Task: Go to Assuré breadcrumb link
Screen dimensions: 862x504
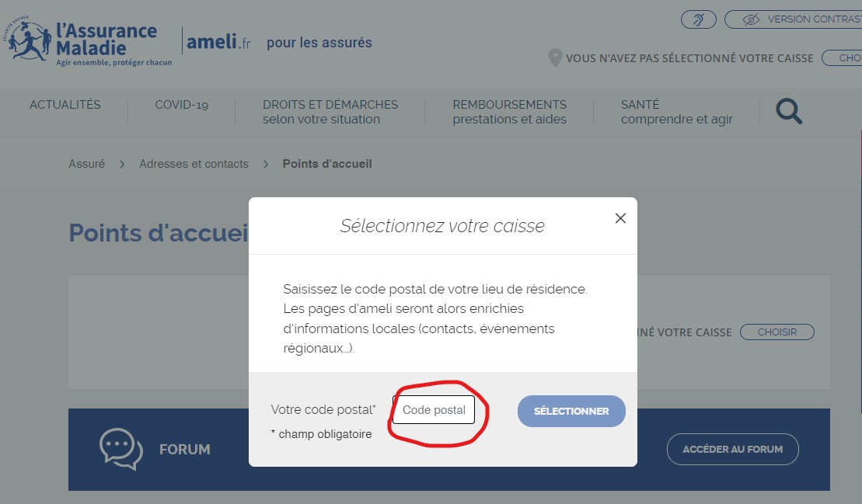Action: pyautogui.click(x=86, y=164)
